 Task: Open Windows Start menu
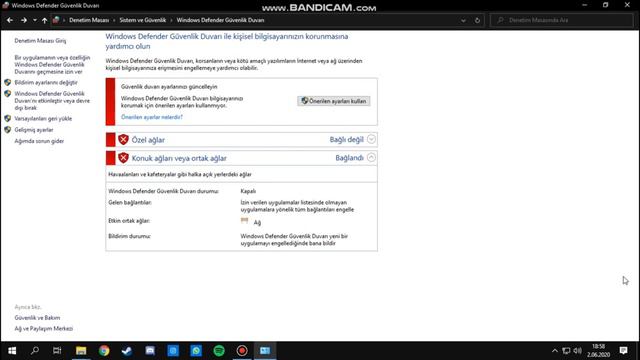click(12, 351)
